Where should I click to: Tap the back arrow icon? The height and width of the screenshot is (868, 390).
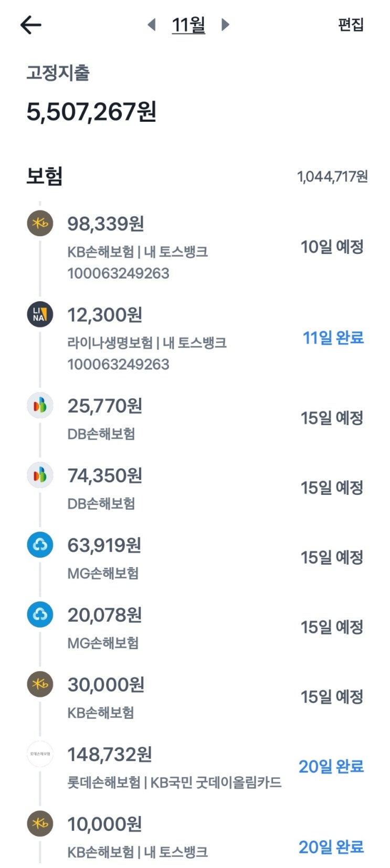coord(30,25)
